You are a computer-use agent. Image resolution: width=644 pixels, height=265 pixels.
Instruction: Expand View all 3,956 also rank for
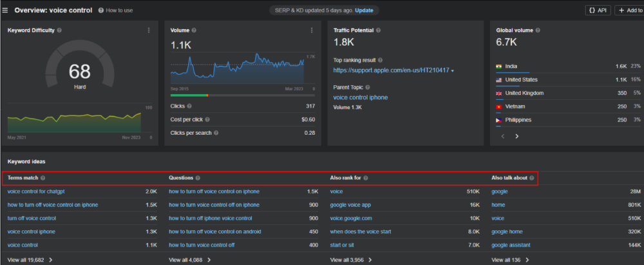pyautogui.click(x=351, y=260)
